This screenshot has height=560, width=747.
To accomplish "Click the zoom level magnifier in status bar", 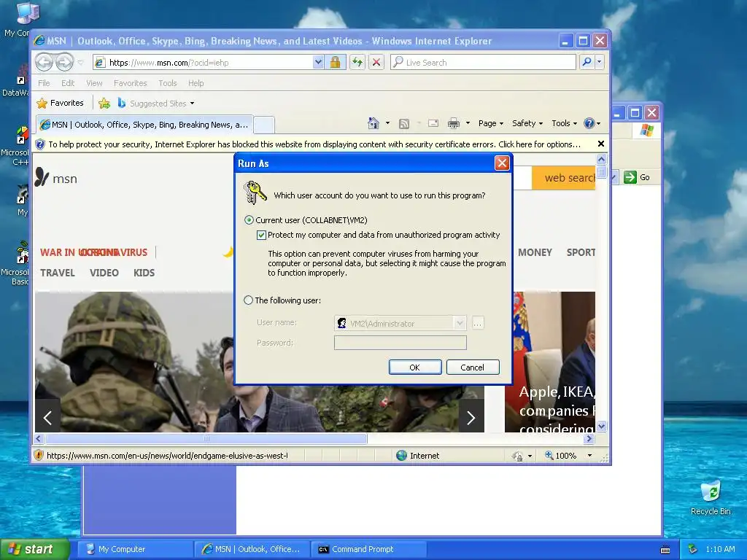I will click(549, 455).
